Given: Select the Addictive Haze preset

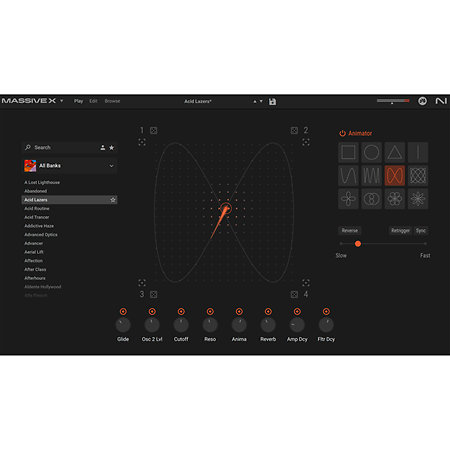Looking at the screenshot, I should point(39,226).
